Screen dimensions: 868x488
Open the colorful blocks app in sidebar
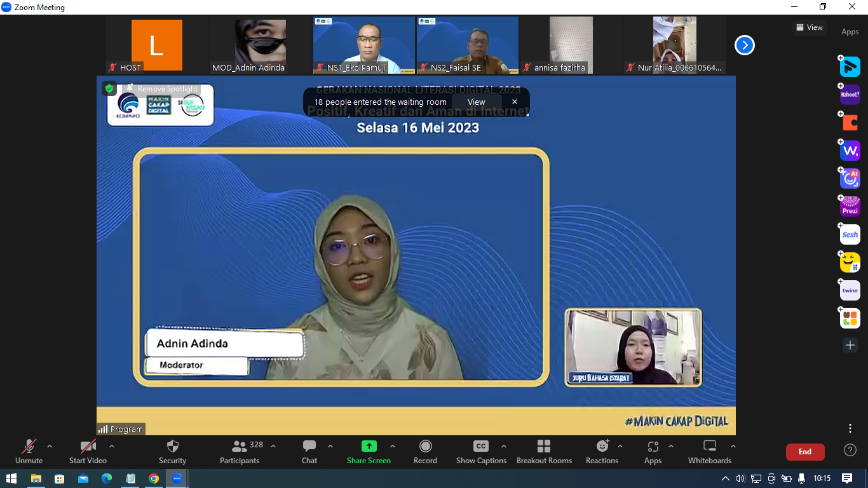pyautogui.click(x=850, y=318)
